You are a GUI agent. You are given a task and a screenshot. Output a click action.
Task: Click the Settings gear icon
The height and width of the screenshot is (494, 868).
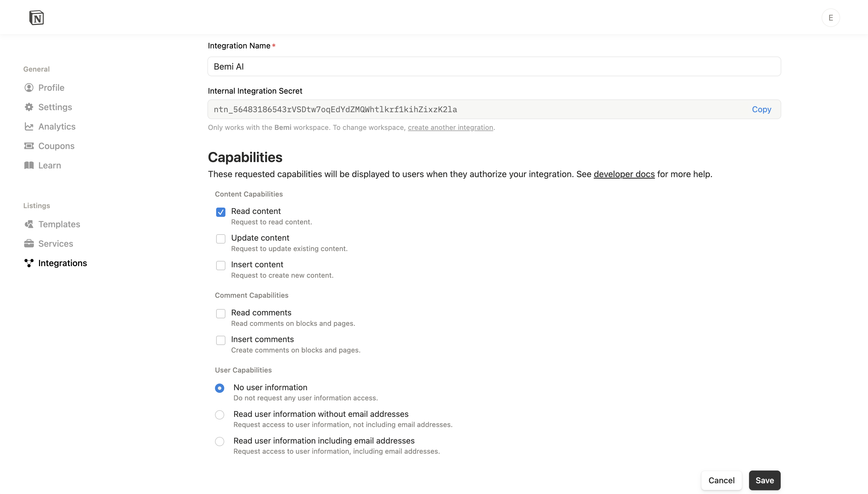[29, 107]
